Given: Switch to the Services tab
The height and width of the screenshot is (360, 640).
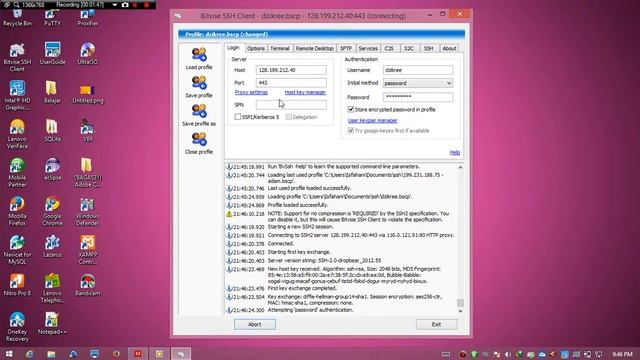Looking at the screenshot, I should (x=368, y=48).
